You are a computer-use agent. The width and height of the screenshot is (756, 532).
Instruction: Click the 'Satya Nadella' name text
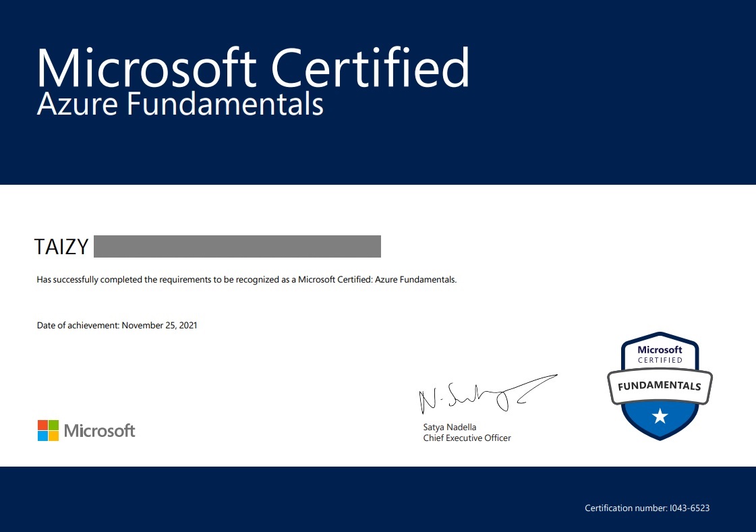(x=449, y=427)
